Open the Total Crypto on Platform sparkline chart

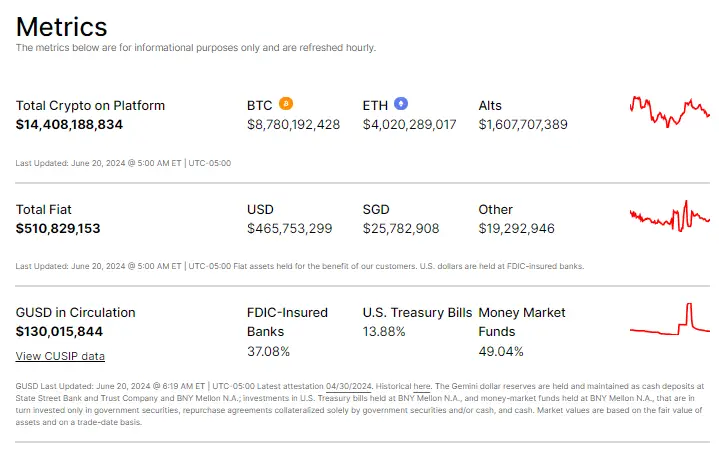[670, 112]
